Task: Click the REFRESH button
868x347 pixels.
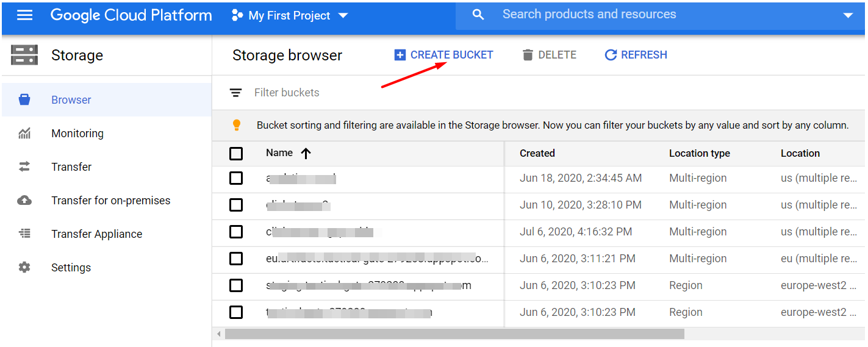Action: (636, 55)
